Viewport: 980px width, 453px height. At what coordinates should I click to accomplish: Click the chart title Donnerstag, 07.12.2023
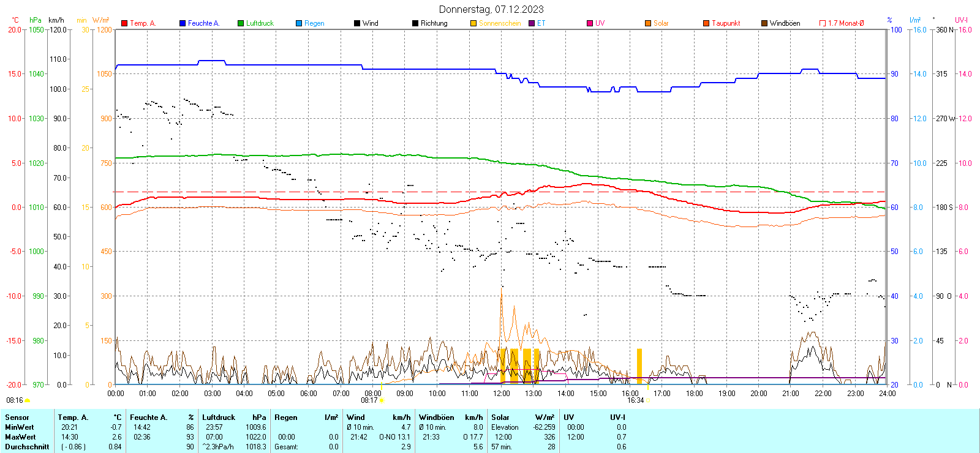pos(491,9)
